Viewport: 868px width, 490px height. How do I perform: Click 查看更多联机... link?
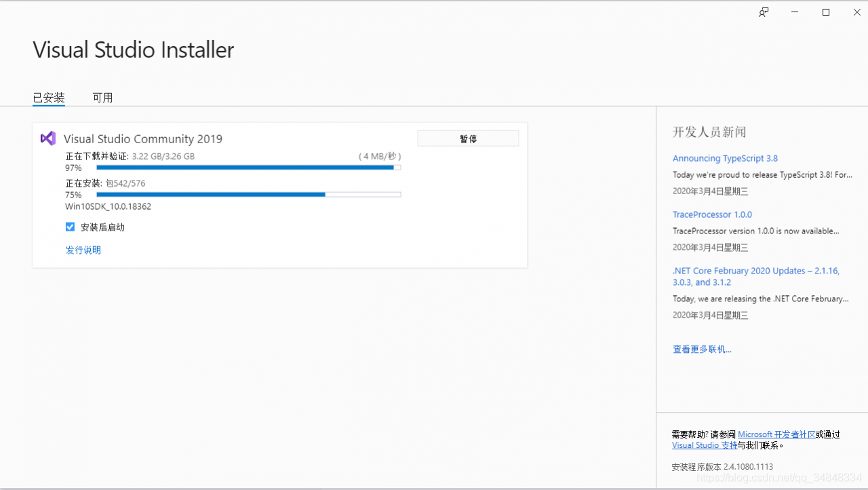pos(702,349)
